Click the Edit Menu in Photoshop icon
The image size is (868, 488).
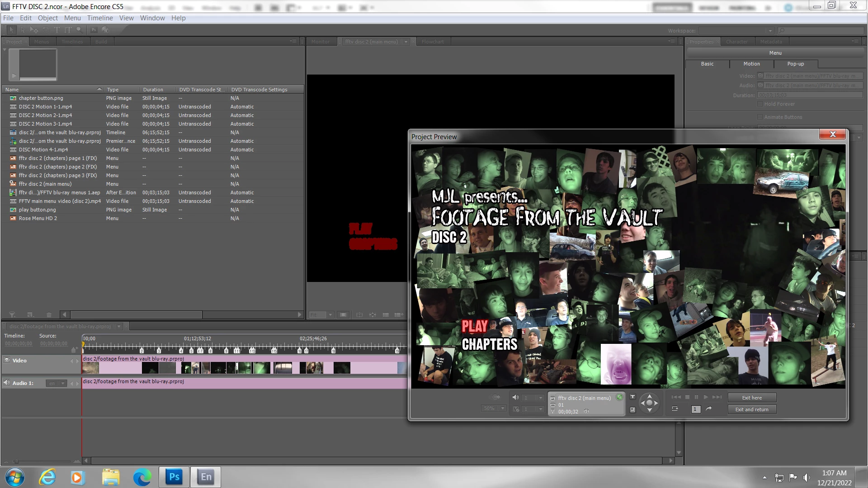point(94,30)
